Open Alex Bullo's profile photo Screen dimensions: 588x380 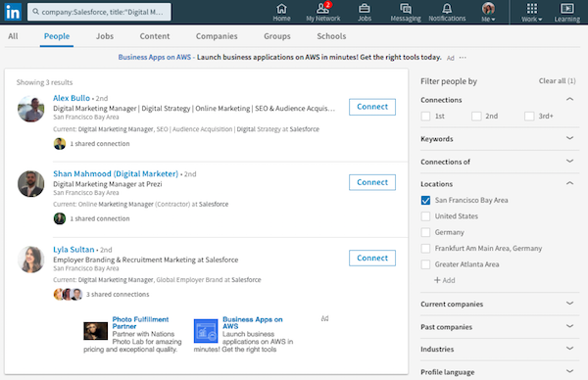(x=30, y=109)
